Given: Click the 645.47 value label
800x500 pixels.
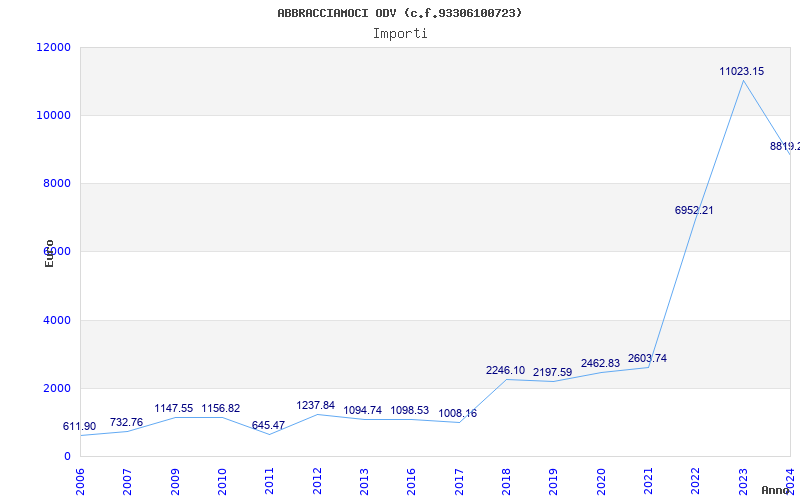Looking at the screenshot, I should coord(268,425).
